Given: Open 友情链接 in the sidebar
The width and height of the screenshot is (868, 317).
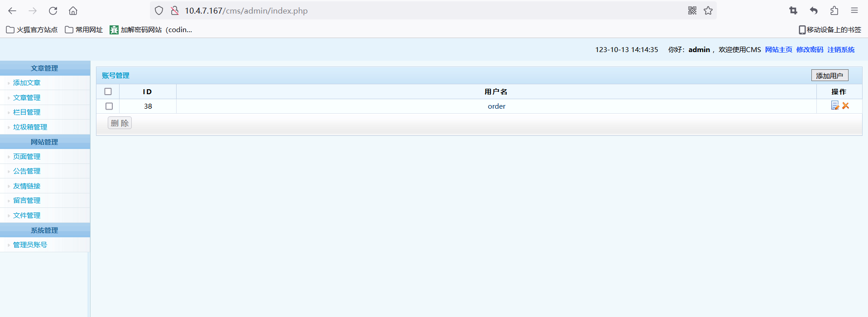Looking at the screenshot, I should tap(27, 186).
